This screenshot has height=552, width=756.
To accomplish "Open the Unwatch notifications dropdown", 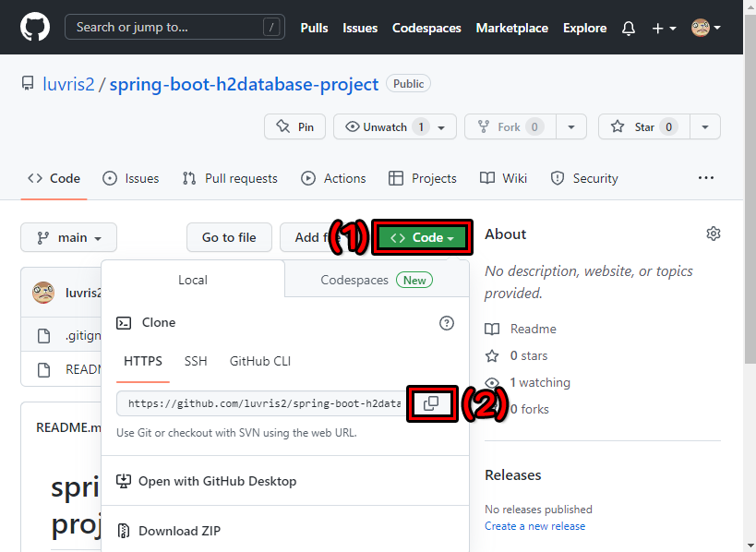I will pyautogui.click(x=394, y=126).
